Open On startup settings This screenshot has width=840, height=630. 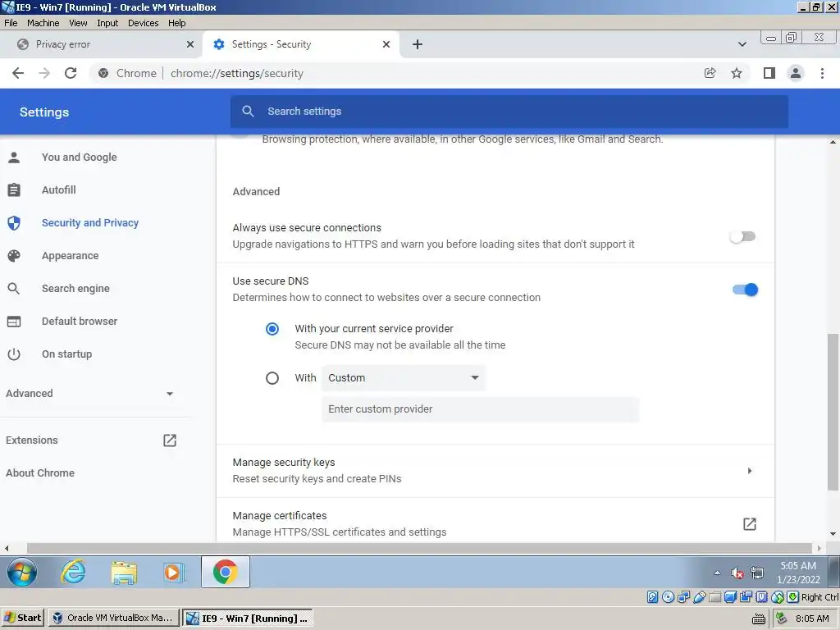pyautogui.click(x=67, y=354)
